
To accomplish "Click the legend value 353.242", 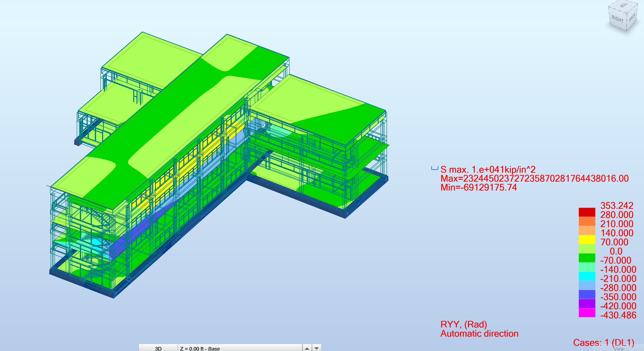I will [617, 206].
